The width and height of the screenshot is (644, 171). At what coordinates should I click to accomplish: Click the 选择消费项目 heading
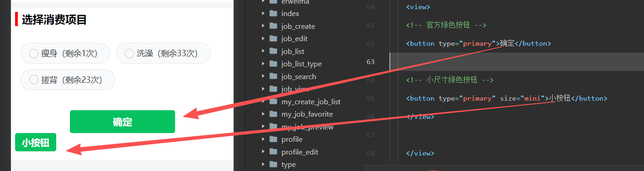54,20
